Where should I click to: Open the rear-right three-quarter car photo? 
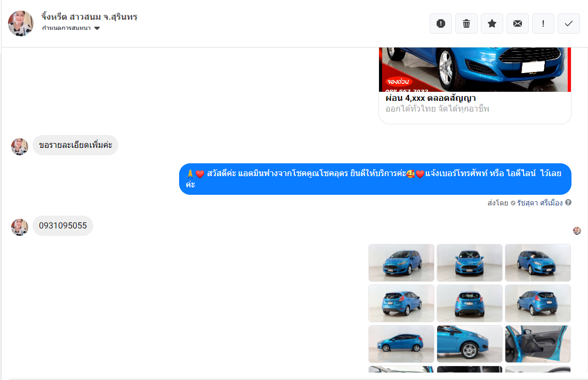(x=538, y=303)
